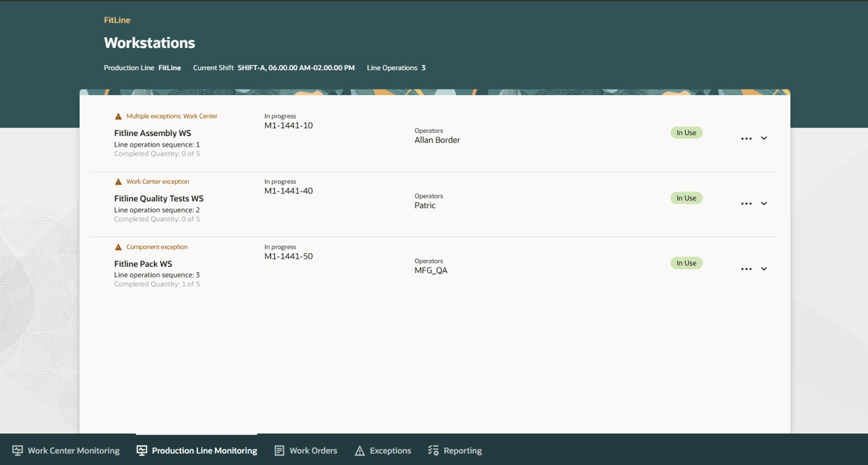Click the Production Line Monitoring monitor icon

(x=142, y=450)
